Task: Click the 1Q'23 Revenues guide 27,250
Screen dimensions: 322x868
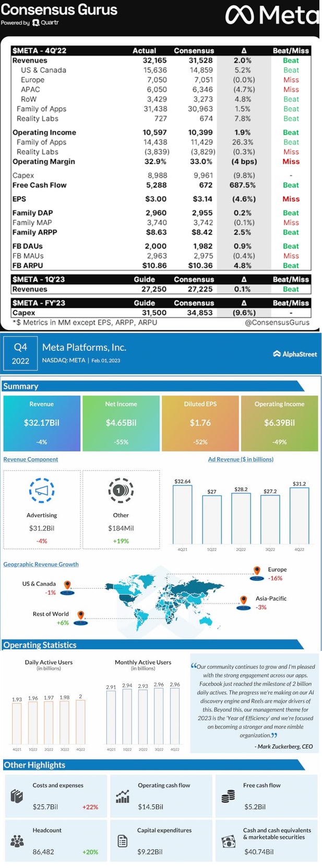Action: (x=155, y=289)
